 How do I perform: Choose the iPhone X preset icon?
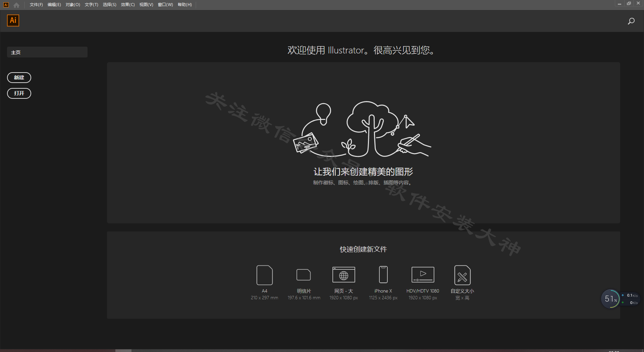point(383,275)
